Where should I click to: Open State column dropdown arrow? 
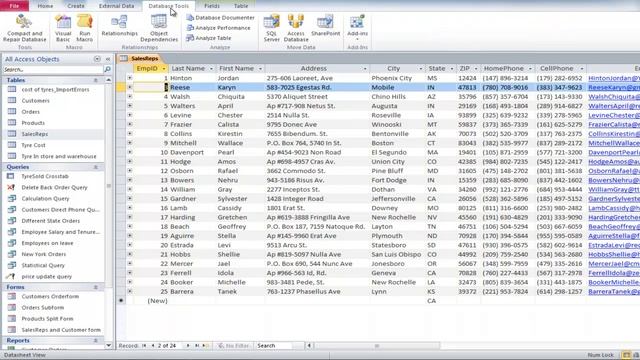(451, 69)
